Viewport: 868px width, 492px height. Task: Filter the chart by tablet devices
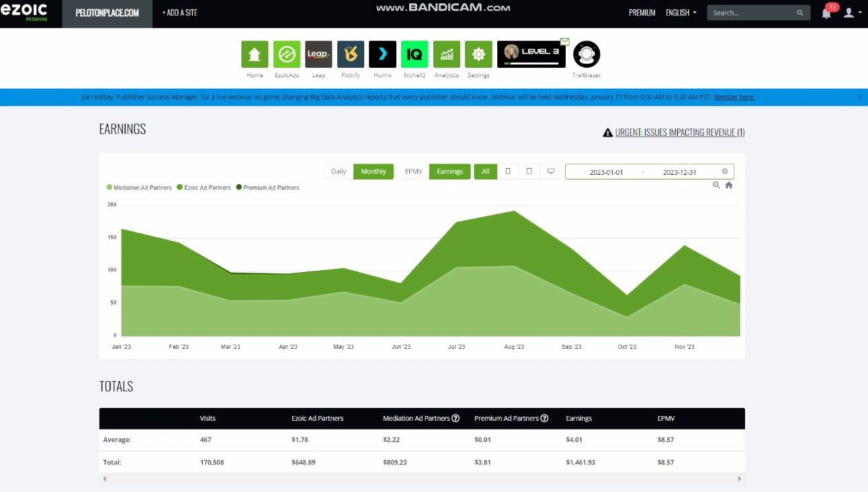(x=529, y=171)
